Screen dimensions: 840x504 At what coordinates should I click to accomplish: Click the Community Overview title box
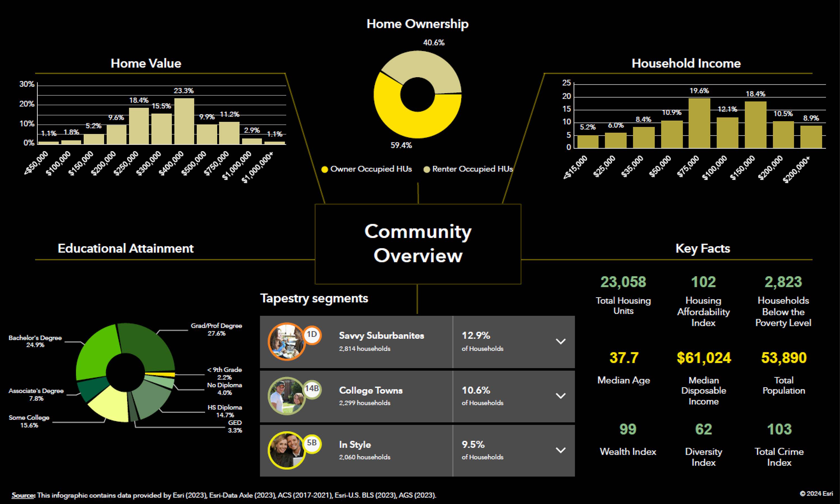pyautogui.click(x=418, y=244)
